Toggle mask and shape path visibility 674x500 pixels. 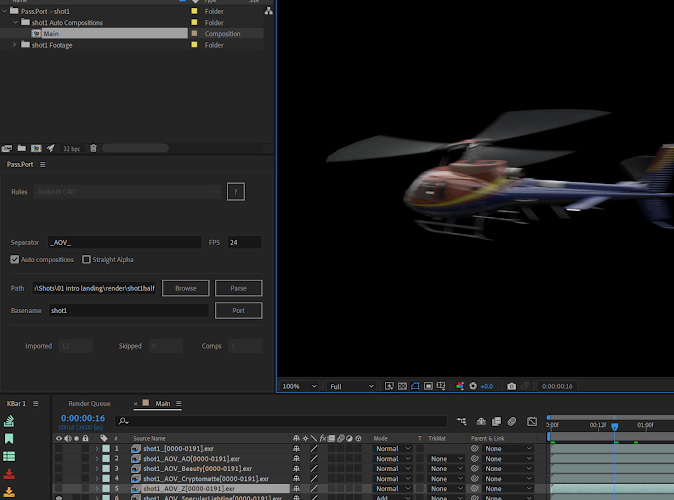(415, 386)
